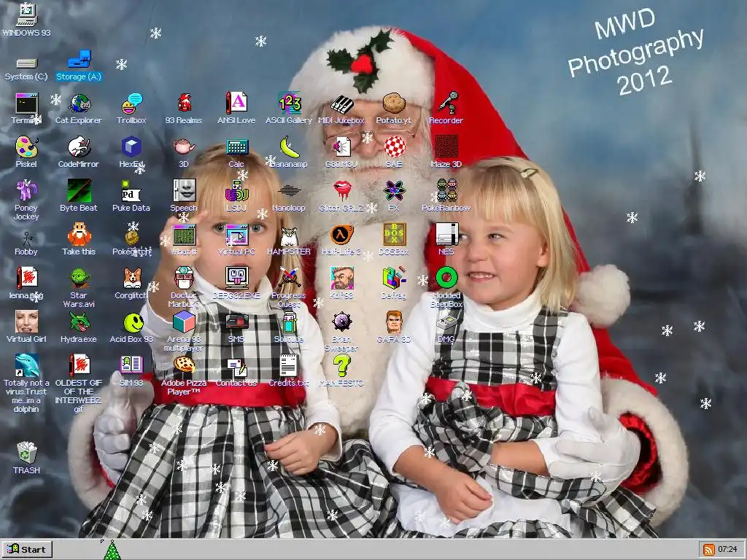Click the Start button
The image size is (747, 560).
pos(27,550)
